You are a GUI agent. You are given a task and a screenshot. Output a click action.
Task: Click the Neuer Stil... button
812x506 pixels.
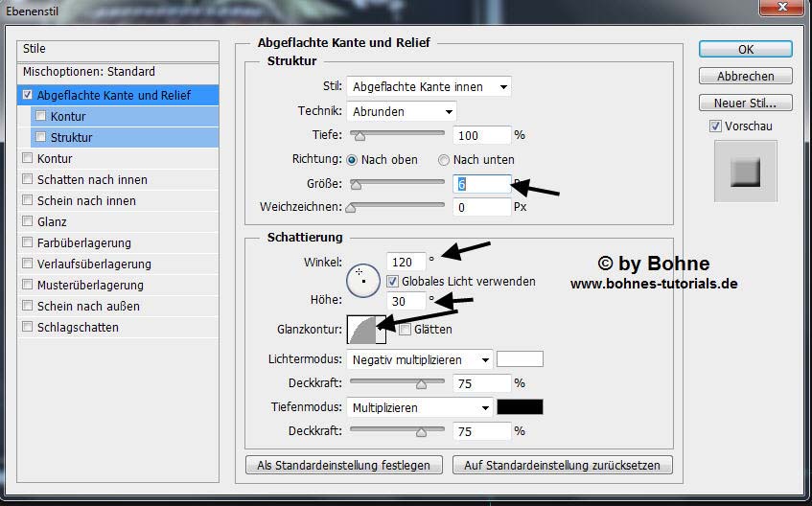coord(745,103)
